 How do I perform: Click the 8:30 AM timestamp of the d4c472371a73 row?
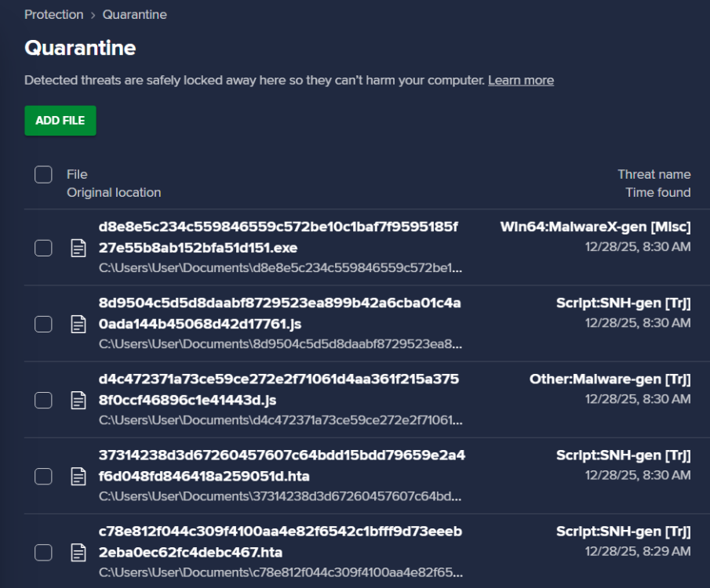[x=638, y=399]
